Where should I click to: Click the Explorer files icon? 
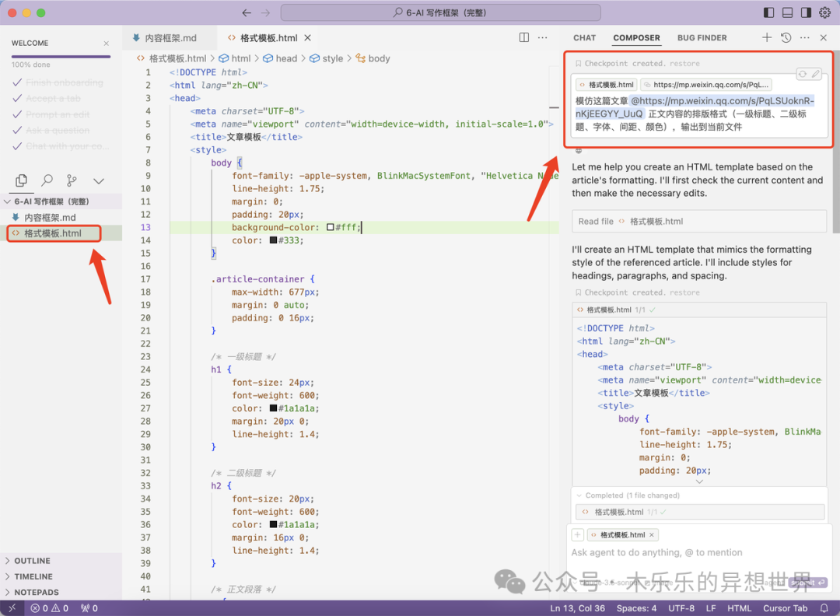tap(22, 180)
